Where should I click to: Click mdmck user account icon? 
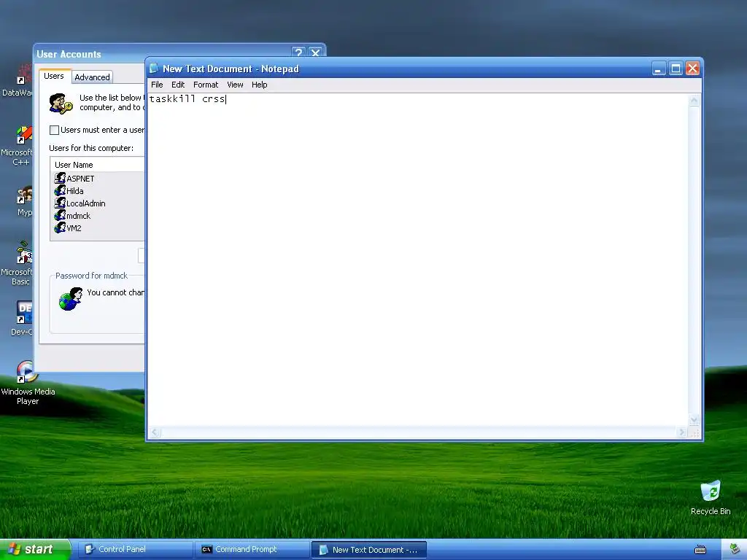click(x=60, y=215)
